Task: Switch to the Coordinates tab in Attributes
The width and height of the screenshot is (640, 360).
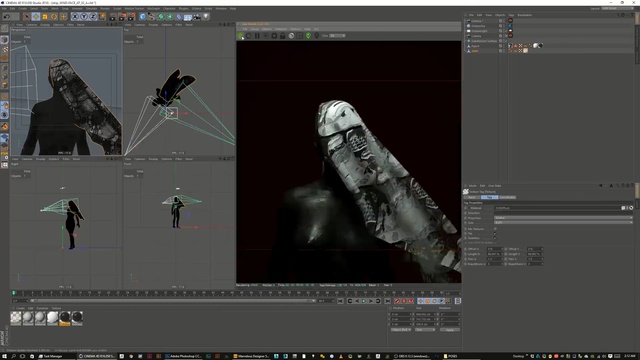Action: click(x=507, y=197)
